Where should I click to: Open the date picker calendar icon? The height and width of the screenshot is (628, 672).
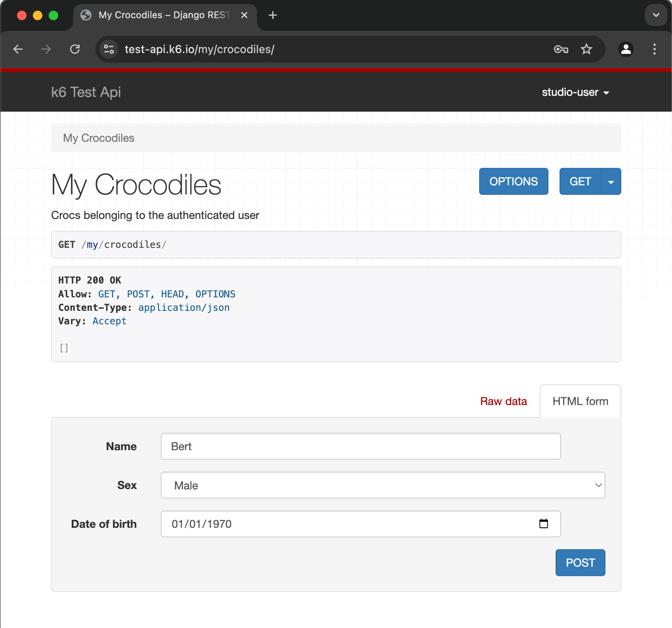tap(544, 523)
